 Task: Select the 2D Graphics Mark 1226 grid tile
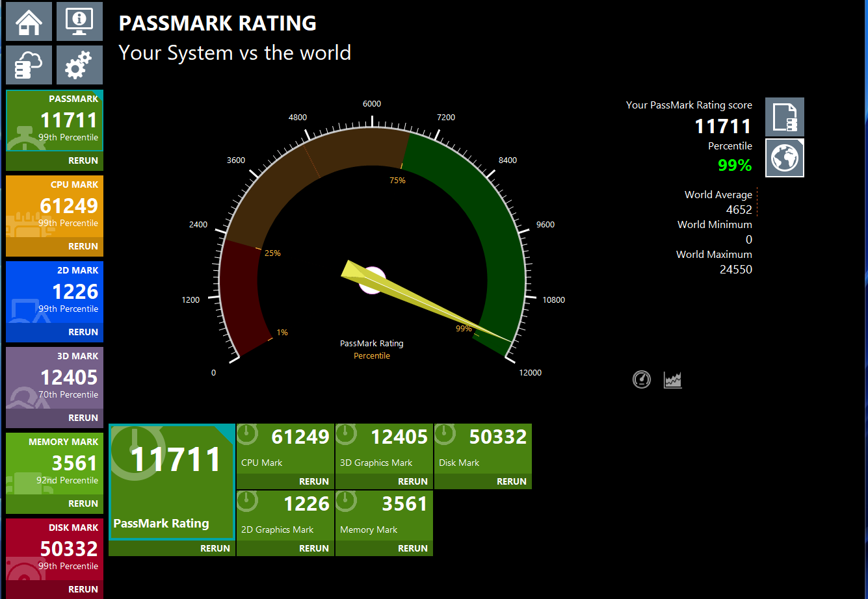285,516
